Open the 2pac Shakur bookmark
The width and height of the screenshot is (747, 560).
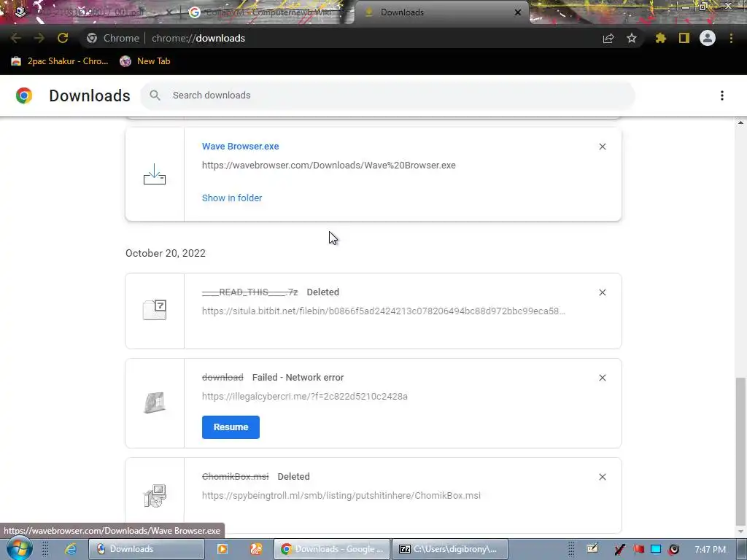60,61
